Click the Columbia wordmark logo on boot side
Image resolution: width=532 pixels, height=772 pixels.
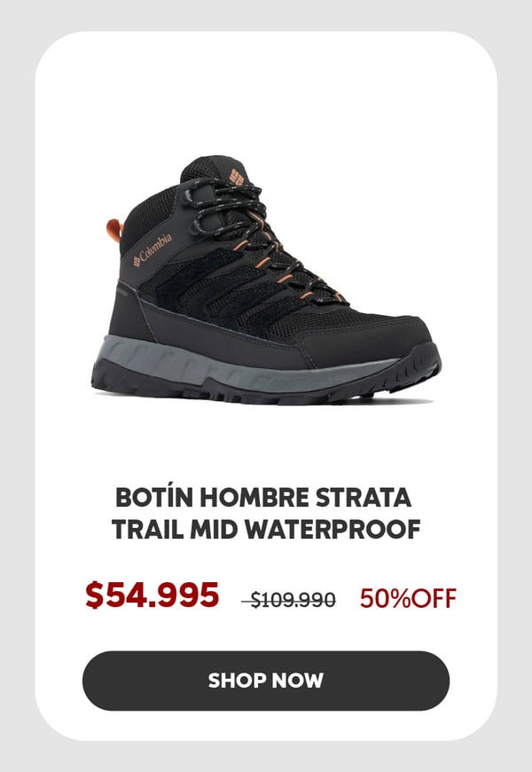click(x=153, y=250)
